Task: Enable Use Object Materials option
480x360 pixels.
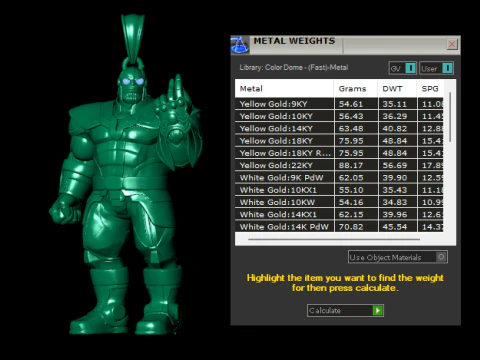Action: tap(398, 257)
